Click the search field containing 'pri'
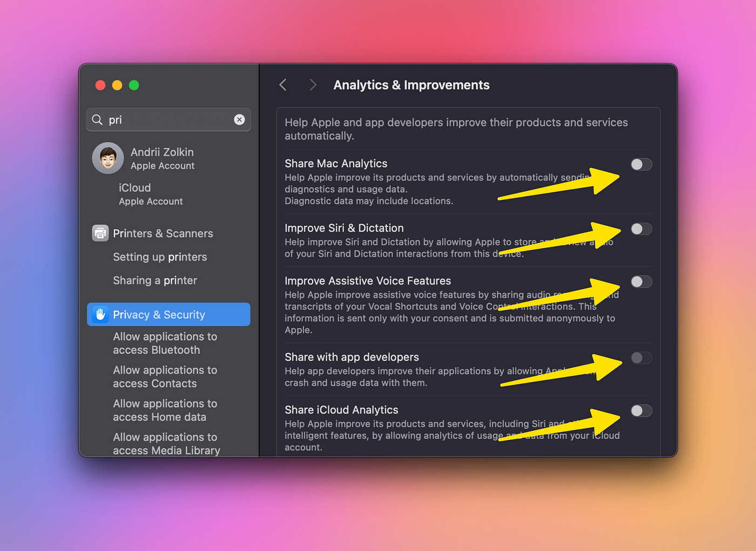The width and height of the screenshot is (756, 551). click(168, 119)
